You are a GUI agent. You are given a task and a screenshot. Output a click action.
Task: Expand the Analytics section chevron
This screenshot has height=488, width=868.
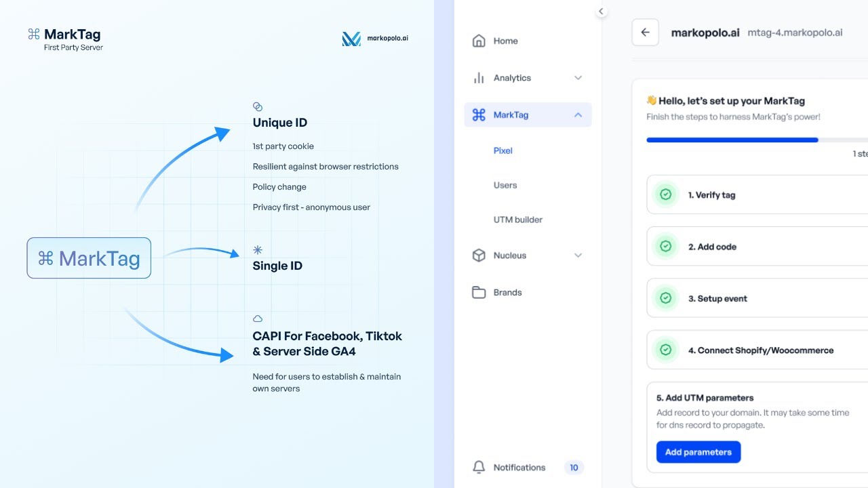578,77
